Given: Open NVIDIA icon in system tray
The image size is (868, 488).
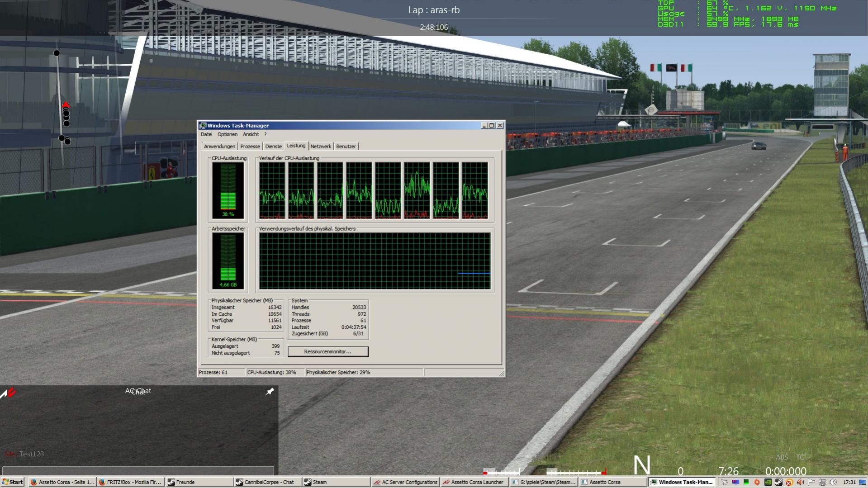Looking at the screenshot, I should [x=768, y=482].
